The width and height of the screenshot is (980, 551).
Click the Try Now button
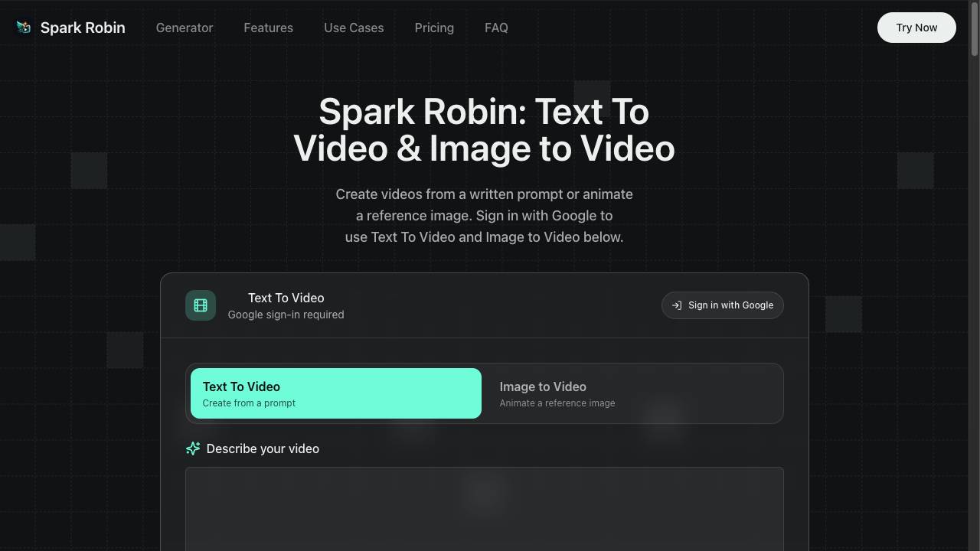(x=916, y=28)
